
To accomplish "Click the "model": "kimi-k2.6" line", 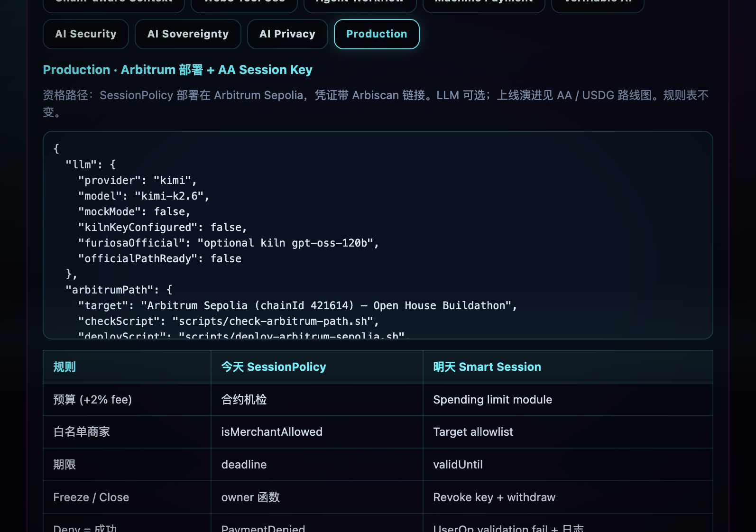I will tap(143, 196).
